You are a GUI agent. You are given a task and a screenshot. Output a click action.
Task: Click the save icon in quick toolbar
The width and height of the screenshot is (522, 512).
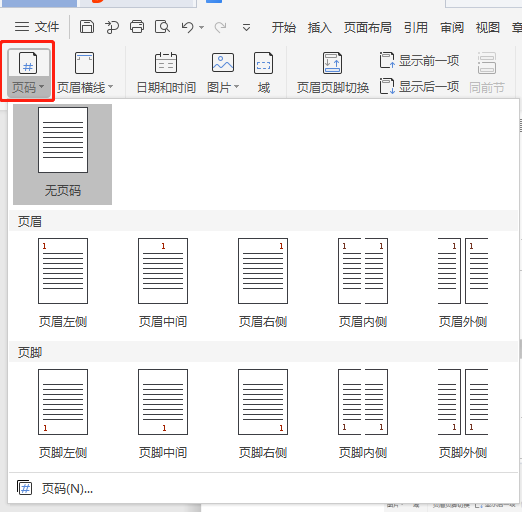point(87,27)
